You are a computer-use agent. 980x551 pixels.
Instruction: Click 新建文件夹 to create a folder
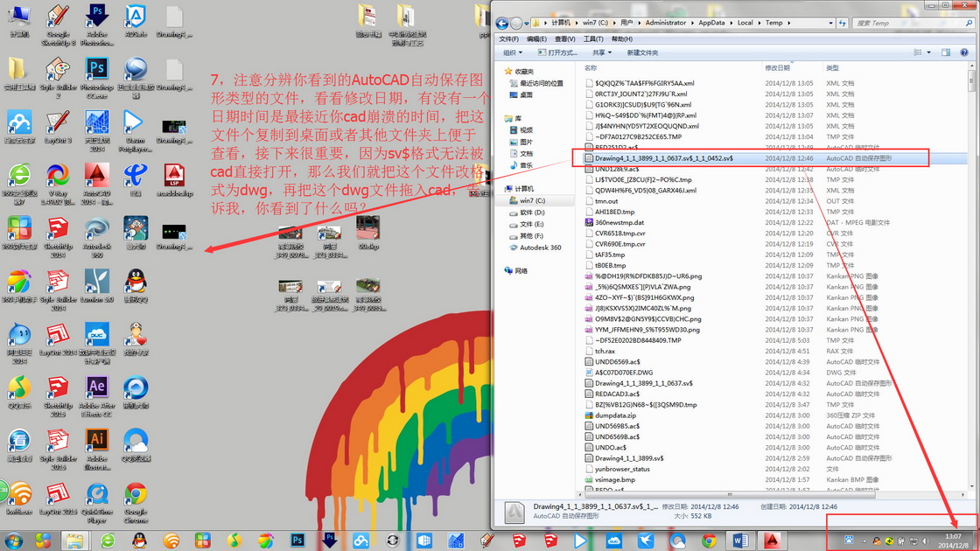coord(642,52)
